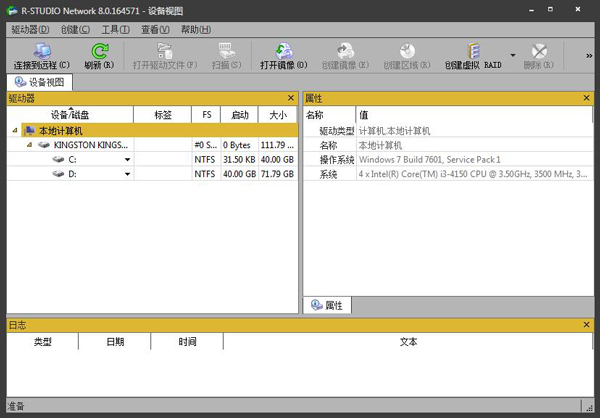600x418 pixels.
Task: Click the Scan (扫描) toolbar icon
Action: coord(227,51)
